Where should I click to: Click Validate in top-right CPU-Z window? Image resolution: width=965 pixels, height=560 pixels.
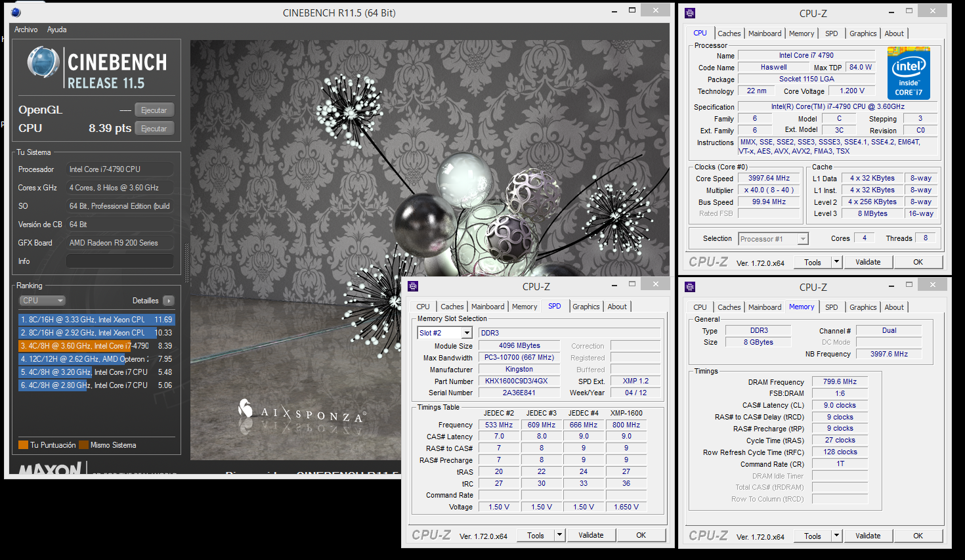(x=868, y=262)
